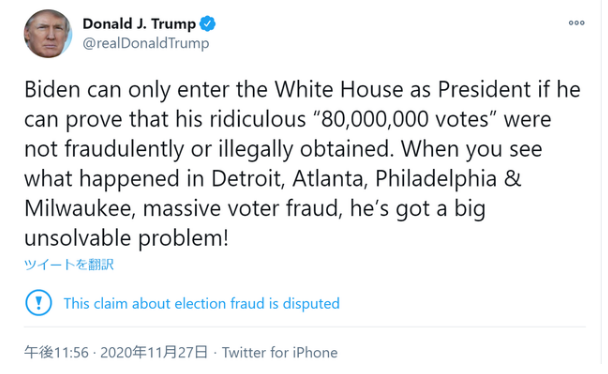Open the three-dot more options menu
608x374 pixels.
pos(576,23)
